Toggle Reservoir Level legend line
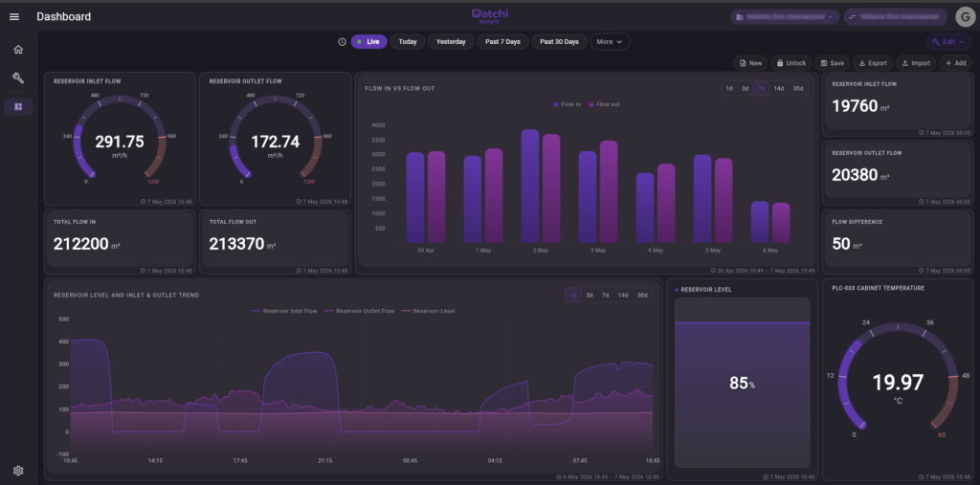The image size is (980, 485). [428, 311]
